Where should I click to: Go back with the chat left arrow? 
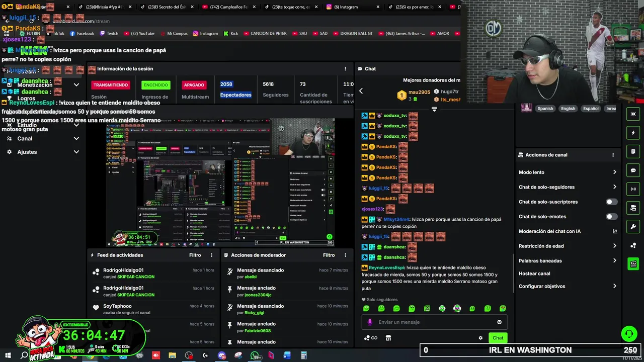pyautogui.click(x=361, y=91)
